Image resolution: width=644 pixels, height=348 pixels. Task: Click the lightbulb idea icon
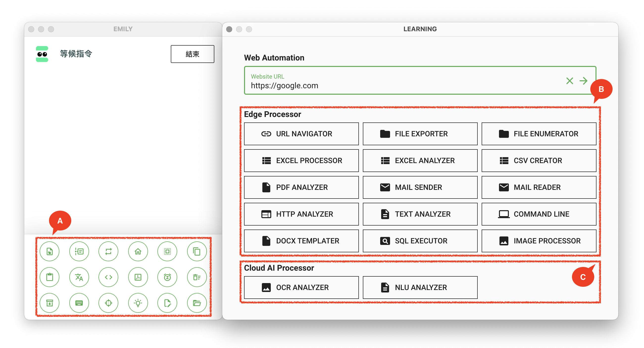click(x=138, y=303)
